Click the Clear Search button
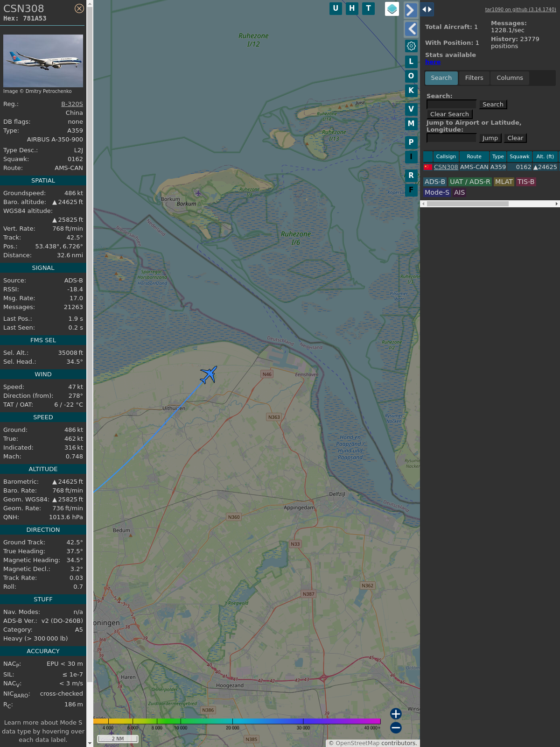 click(449, 114)
